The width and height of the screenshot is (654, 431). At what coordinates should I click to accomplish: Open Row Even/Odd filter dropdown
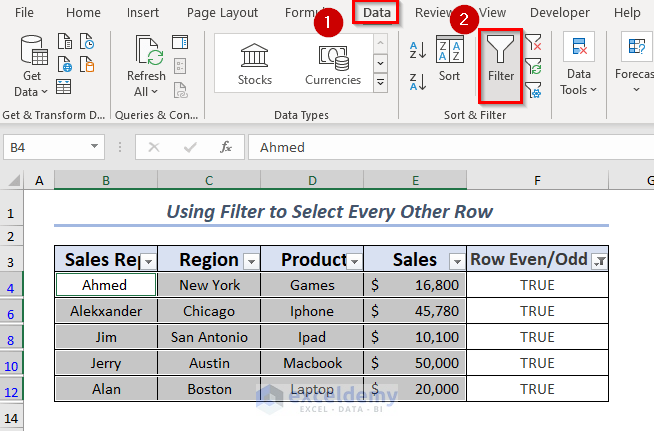599,261
